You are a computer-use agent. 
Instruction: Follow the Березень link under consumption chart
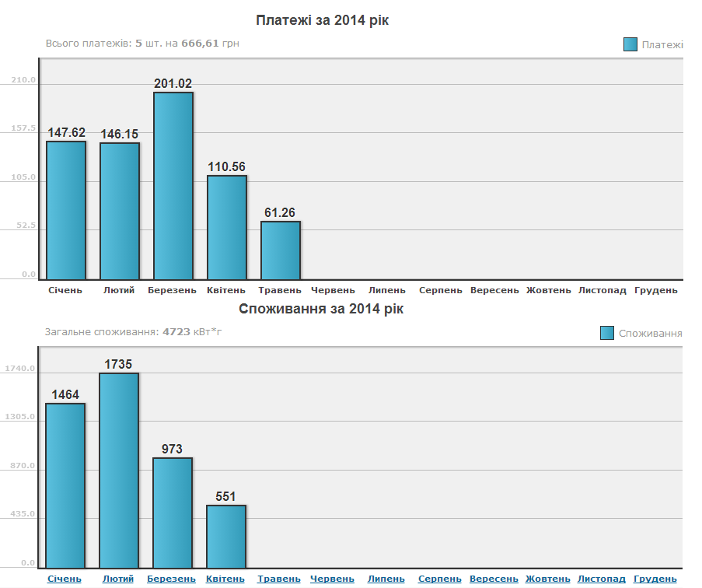coord(172,579)
